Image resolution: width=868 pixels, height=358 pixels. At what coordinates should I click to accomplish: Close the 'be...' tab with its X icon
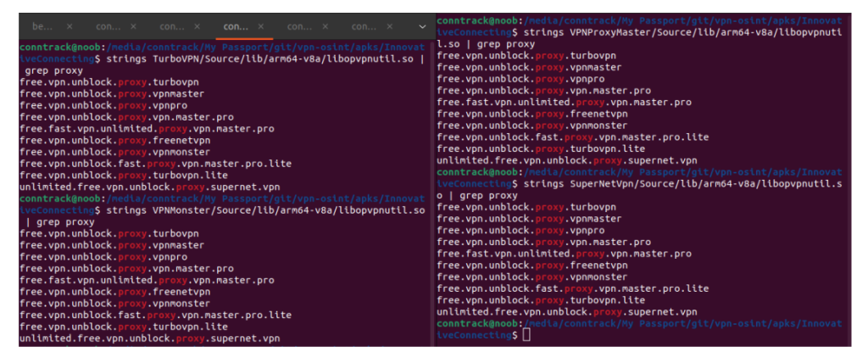69,26
